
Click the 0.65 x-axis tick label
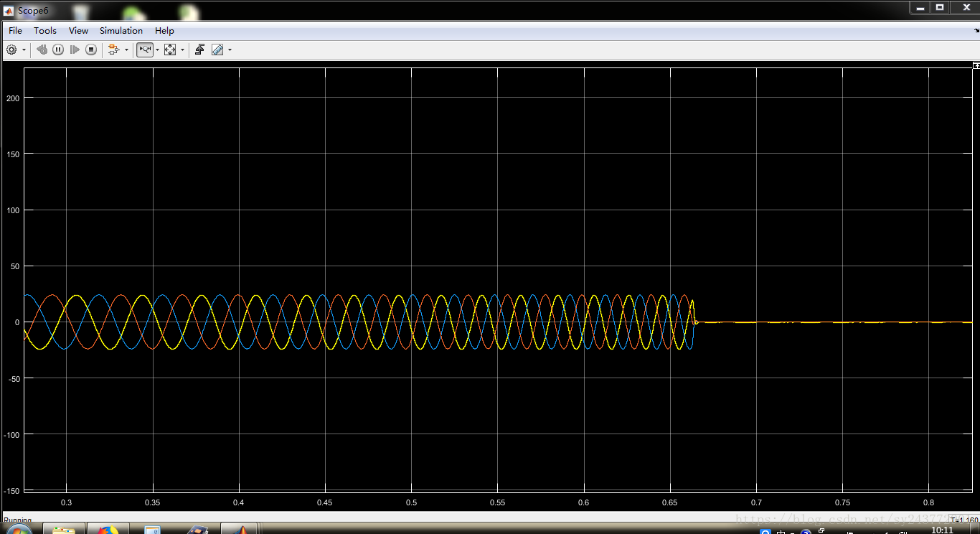(x=670, y=502)
